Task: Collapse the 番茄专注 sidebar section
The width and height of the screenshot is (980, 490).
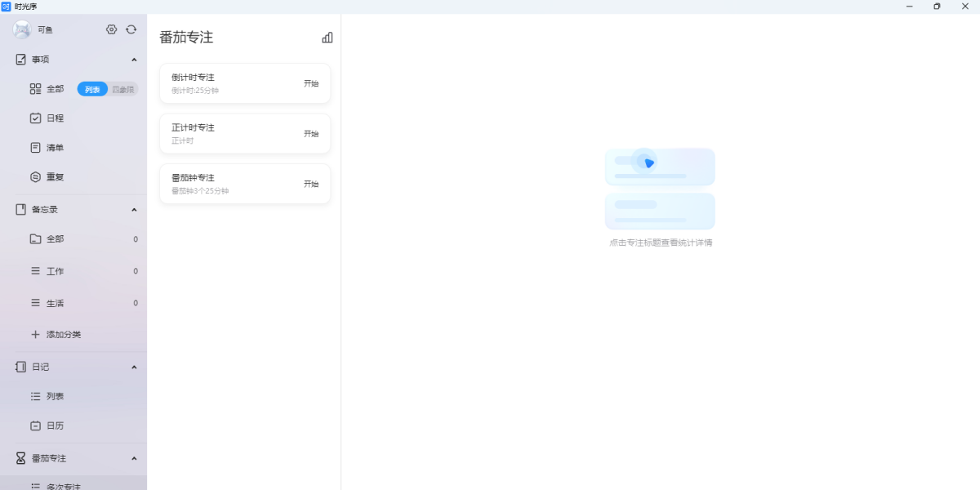Action: tap(134, 459)
